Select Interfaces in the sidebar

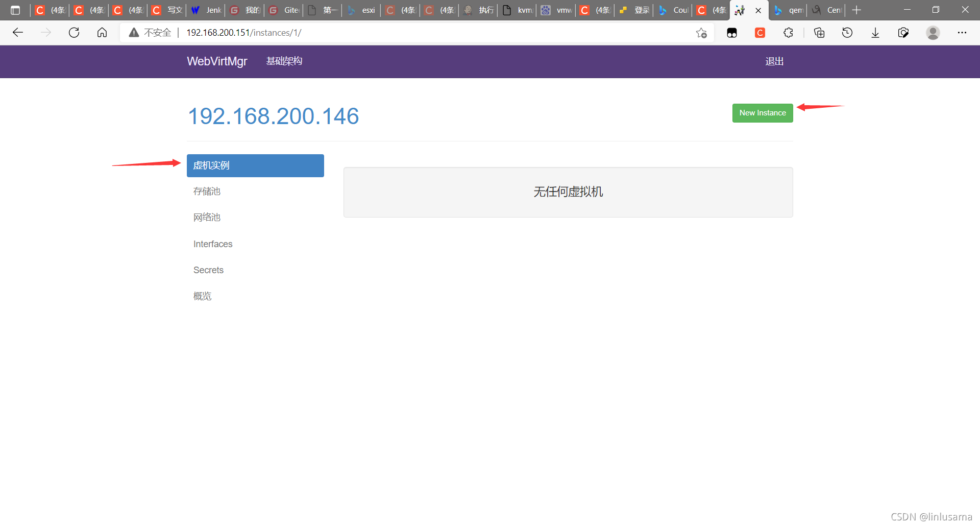tap(255, 244)
